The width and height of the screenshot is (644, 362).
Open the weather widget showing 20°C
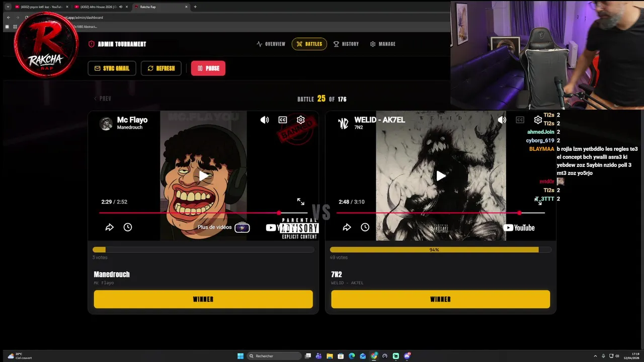click(19, 356)
